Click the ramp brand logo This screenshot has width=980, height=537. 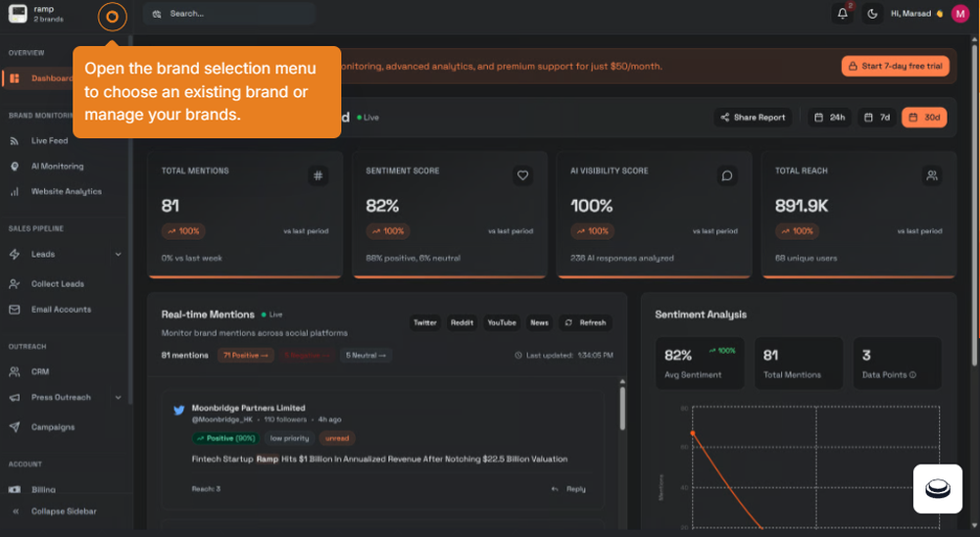(x=18, y=14)
